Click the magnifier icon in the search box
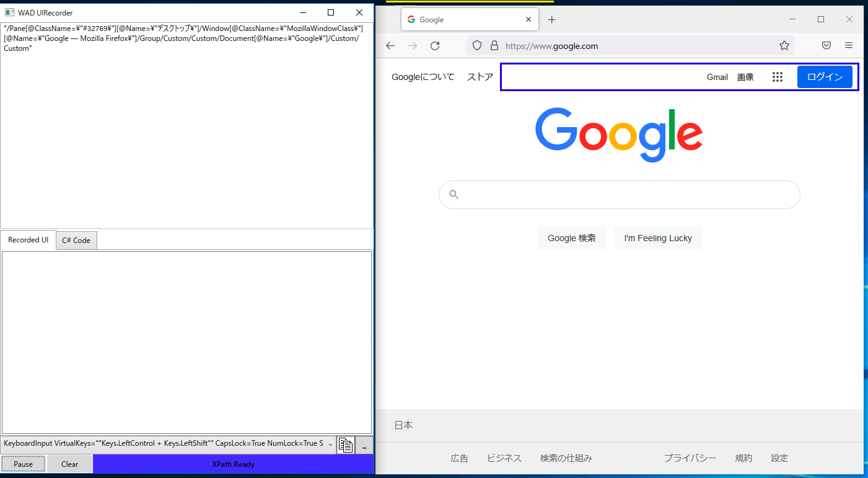This screenshot has height=478, width=868. coord(454,194)
